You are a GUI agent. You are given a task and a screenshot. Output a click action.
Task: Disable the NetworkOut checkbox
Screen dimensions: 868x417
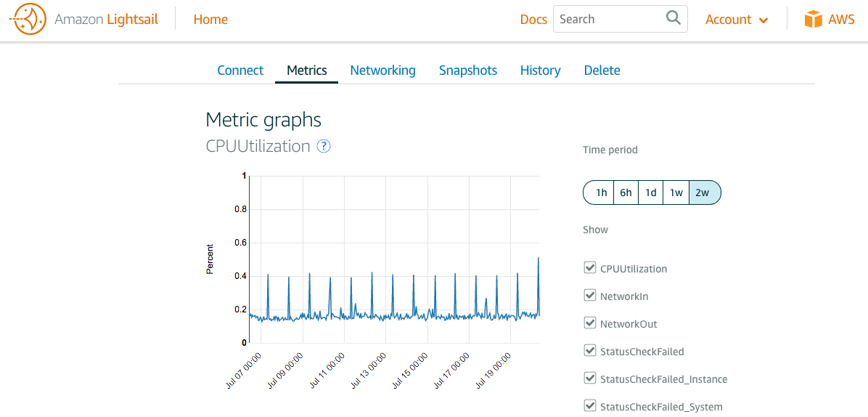click(590, 323)
